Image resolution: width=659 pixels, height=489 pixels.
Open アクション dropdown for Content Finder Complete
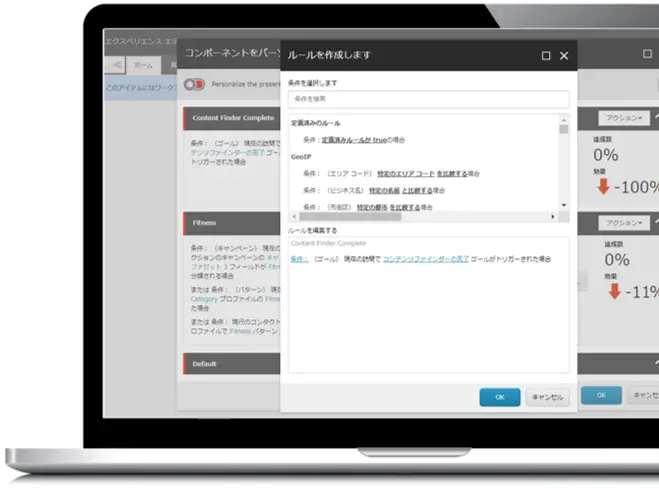click(627, 117)
